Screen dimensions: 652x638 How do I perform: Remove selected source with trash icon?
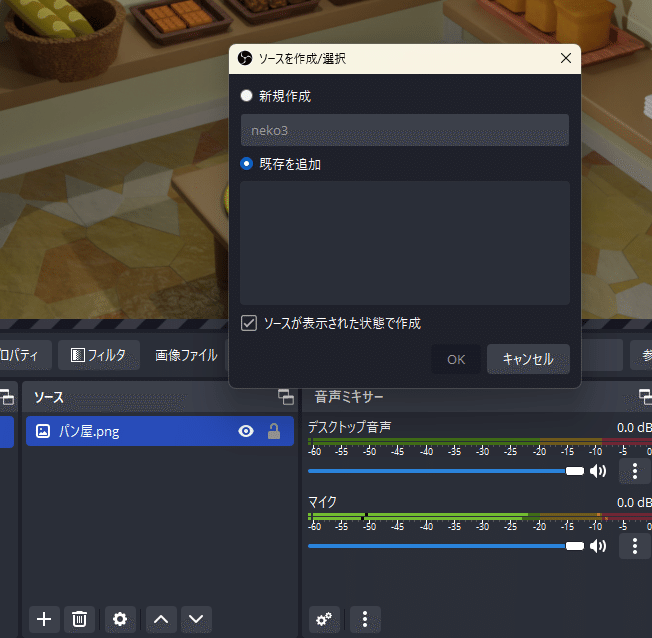click(x=79, y=619)
